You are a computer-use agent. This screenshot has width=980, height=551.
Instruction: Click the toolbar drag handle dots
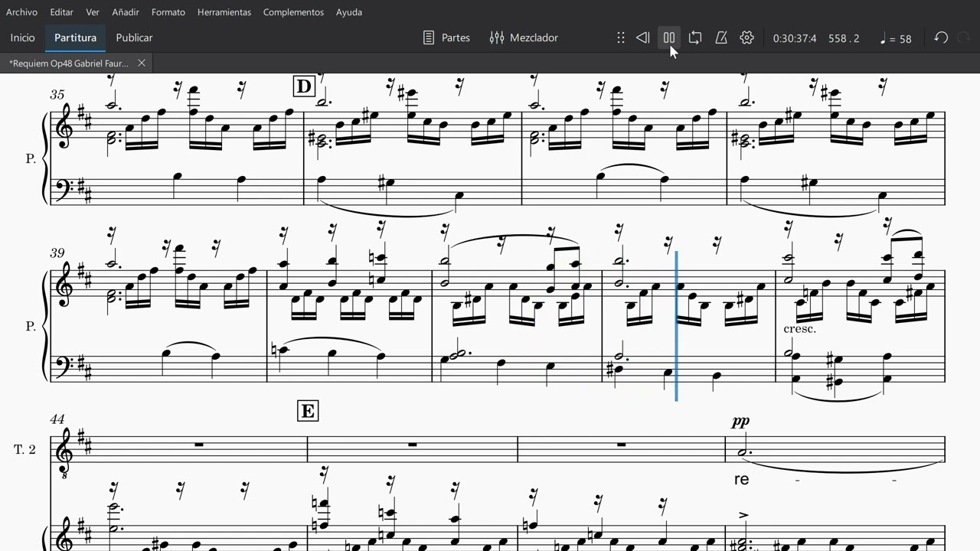click(621, 37)
